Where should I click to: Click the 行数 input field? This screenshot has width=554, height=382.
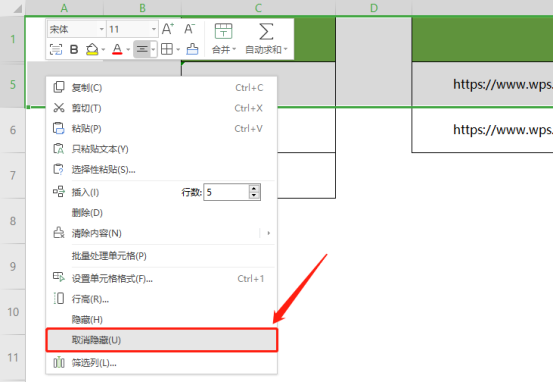pyautogui.click(x=226, y=192)
